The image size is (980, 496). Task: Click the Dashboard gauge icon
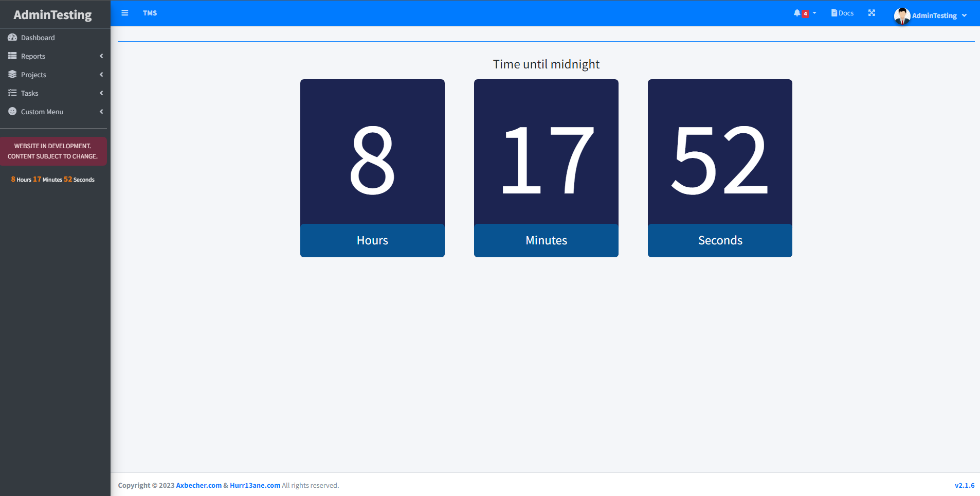12,38
